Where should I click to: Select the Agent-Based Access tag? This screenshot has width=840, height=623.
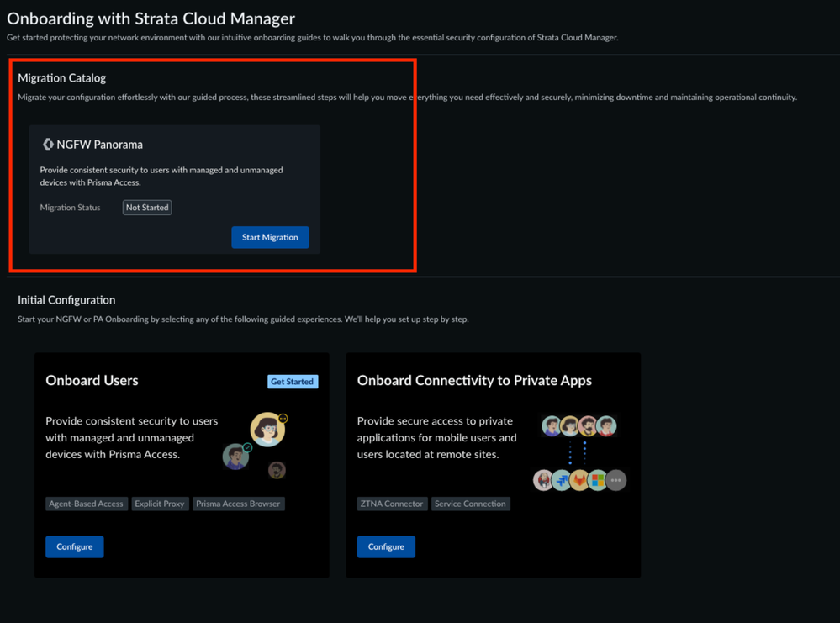tap(87, 504)
